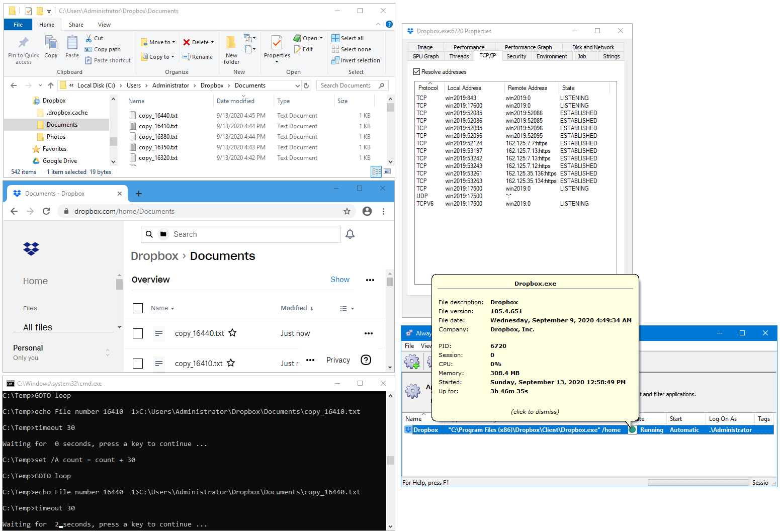The width and height of the screenshot is (780, 532).
Task: Open the Strings tab in Properties
Action: click(x=611, y=56)
